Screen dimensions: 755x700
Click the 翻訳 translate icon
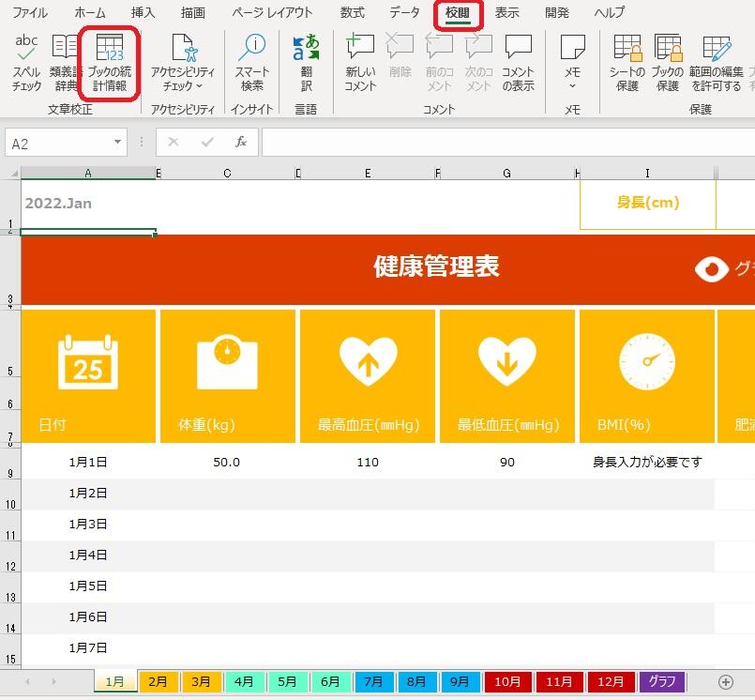tap(306, 62)
